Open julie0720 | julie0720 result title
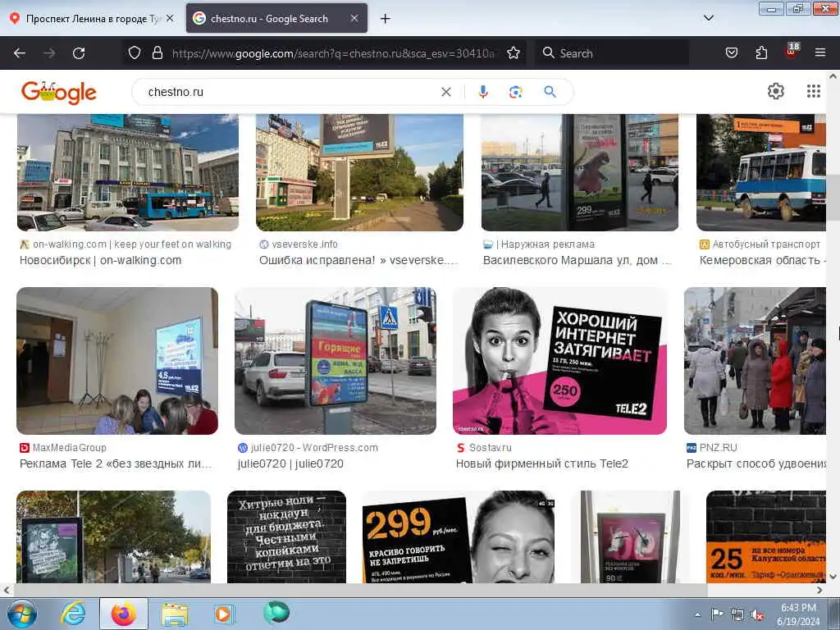The height and width of the screenshot is (630, 840). click(290, 464)
